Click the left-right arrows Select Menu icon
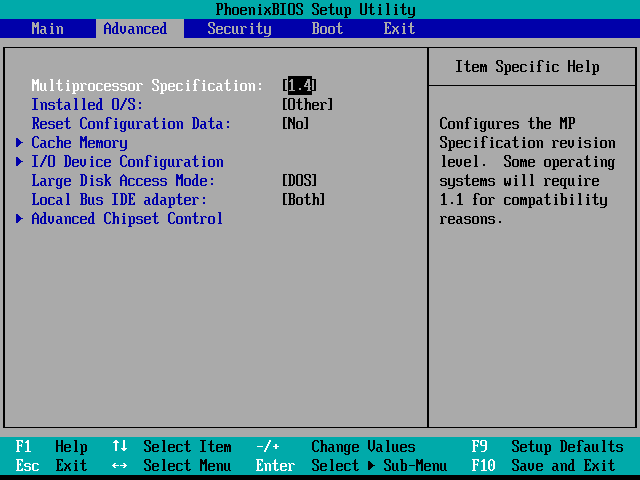The height and width of the screenshot is (480, 640). coord(120,465)
